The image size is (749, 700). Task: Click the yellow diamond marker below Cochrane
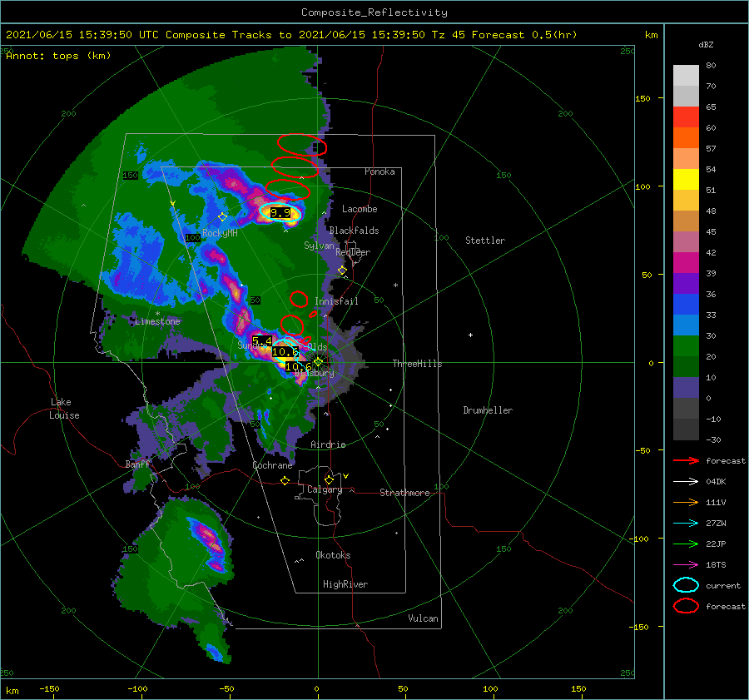(285, 480)
